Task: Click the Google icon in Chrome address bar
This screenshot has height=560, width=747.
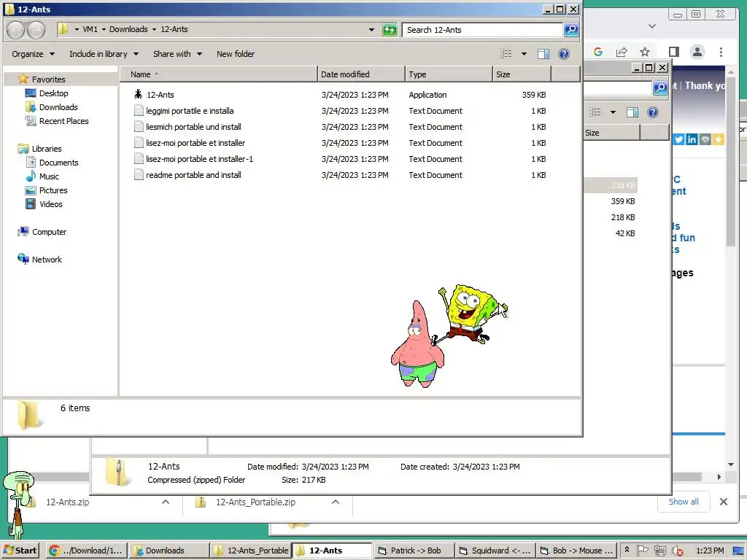Action: 598,52
